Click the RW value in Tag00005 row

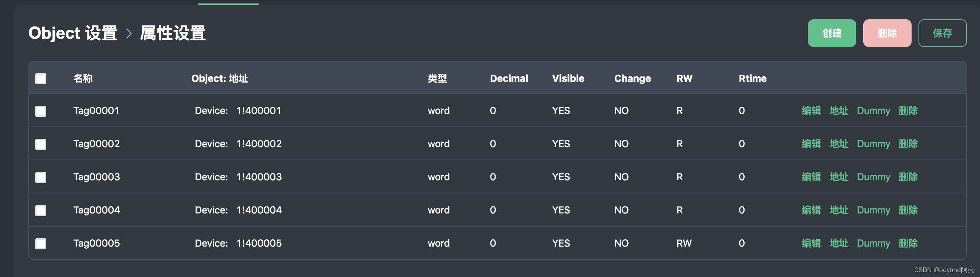pos(684,243)
